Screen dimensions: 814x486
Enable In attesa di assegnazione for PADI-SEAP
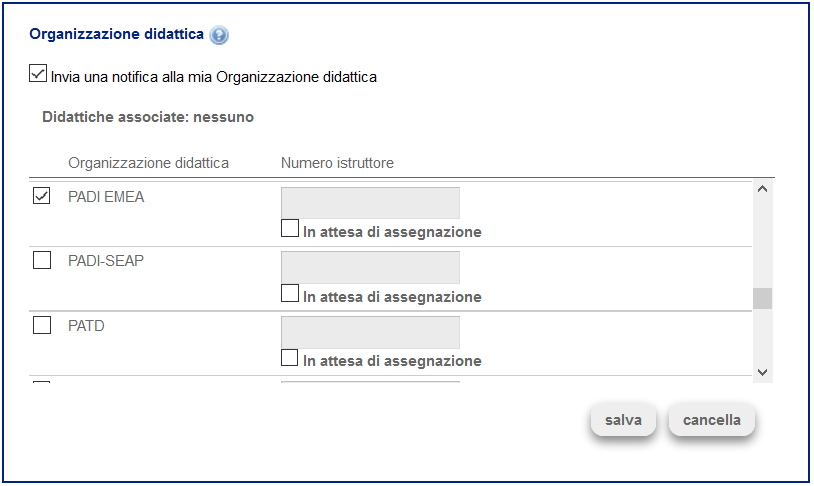290,294
